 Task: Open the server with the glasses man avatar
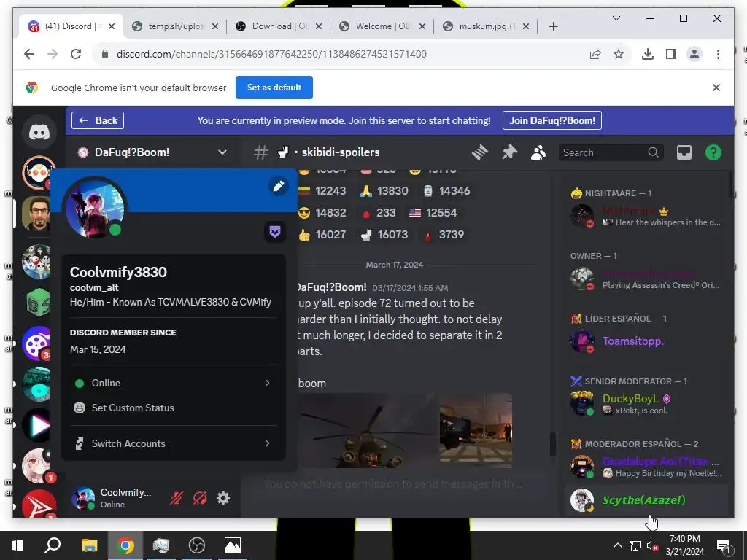click(x=38, y=214)
